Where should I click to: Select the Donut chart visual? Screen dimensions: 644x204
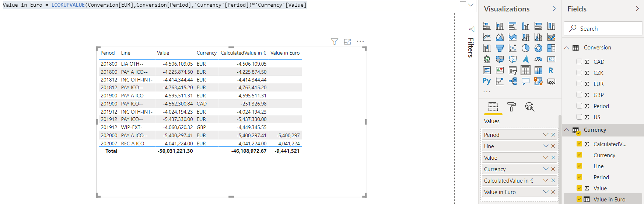coord(538,48)
